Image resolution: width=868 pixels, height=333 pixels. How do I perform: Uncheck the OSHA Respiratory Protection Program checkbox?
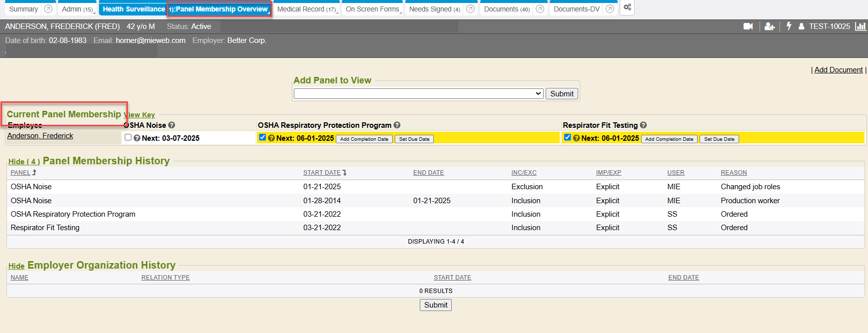tap(262, 137)
